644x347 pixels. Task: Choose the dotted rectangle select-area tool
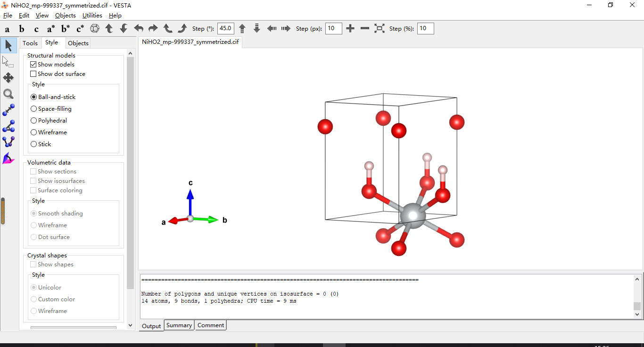point(8,62)
